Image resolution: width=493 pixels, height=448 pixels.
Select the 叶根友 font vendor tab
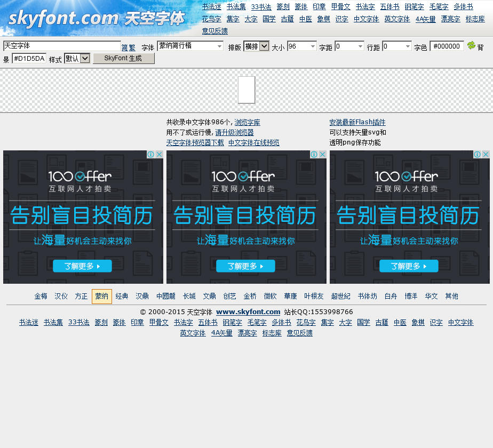314,296
